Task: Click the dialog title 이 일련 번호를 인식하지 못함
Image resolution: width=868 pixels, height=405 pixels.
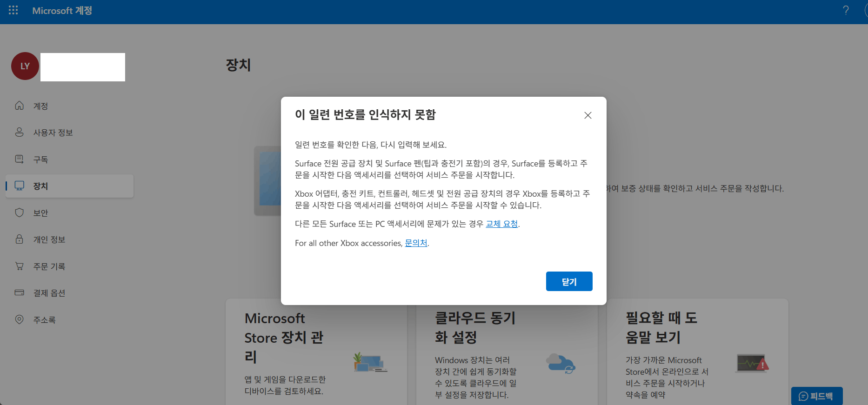Action: (365, 114)
